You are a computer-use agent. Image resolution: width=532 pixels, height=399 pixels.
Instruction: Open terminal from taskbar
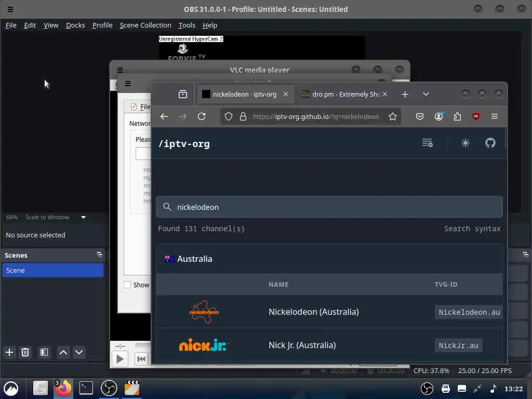[86, 388]
